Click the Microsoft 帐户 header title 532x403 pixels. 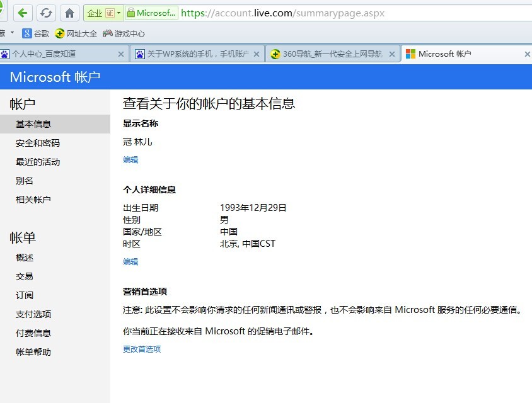coord(55,77)
